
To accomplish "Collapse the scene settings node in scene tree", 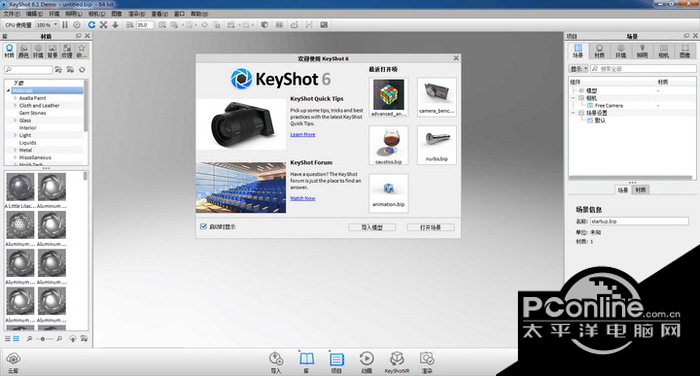I will pyautogui.click(x=573, y=113).
